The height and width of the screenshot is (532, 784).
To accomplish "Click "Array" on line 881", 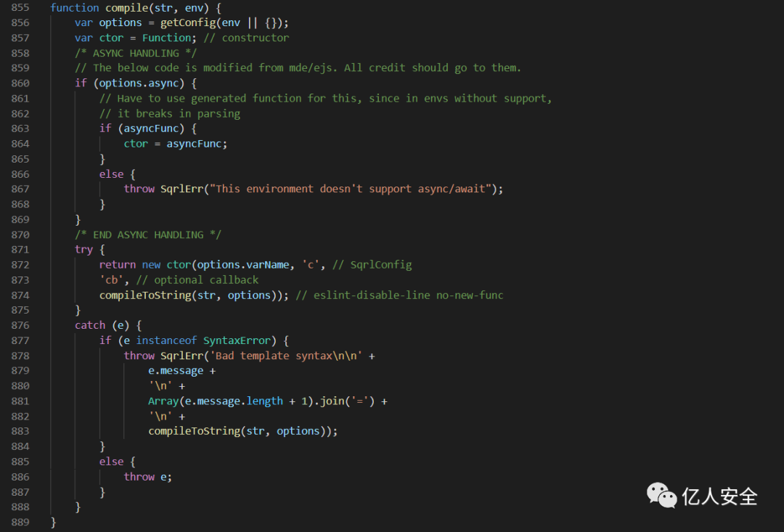I will coord(163,401).
